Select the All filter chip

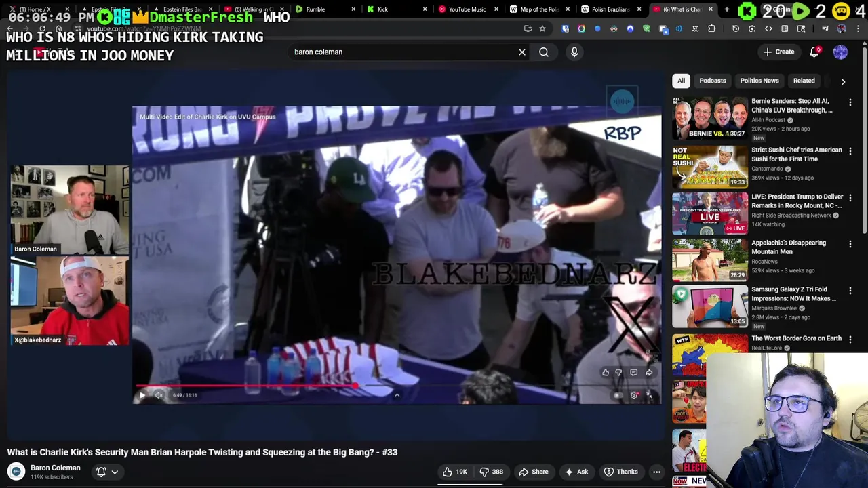[x=681, y=81]
